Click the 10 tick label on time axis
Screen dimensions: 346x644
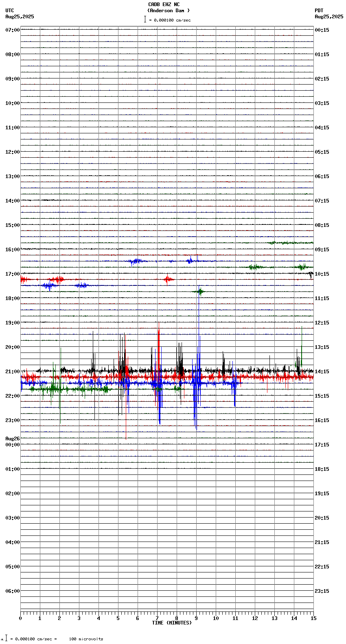pyautogui.click(x=216, y=618)
